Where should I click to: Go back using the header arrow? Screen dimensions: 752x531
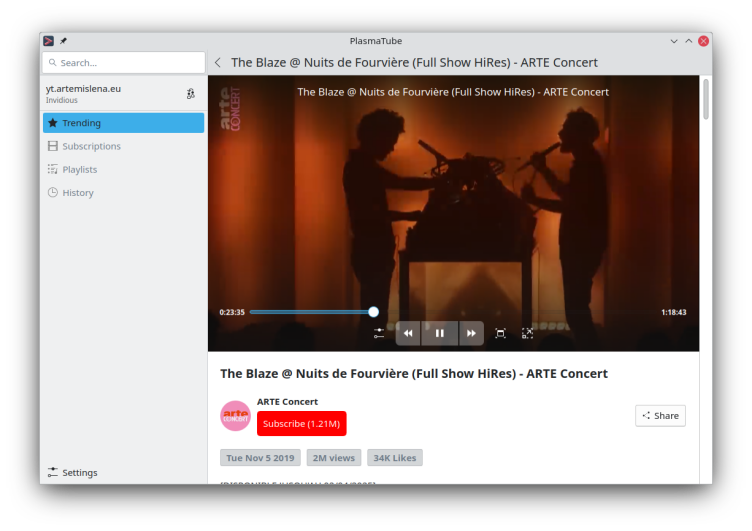coord(218,62)
